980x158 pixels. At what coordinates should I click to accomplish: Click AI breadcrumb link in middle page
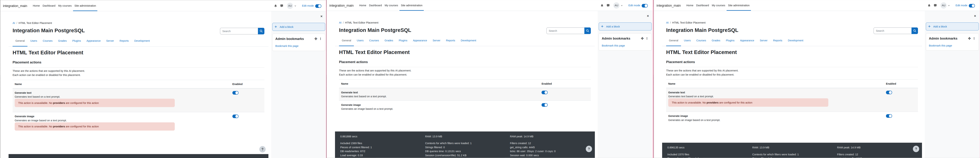pos(340,23)
